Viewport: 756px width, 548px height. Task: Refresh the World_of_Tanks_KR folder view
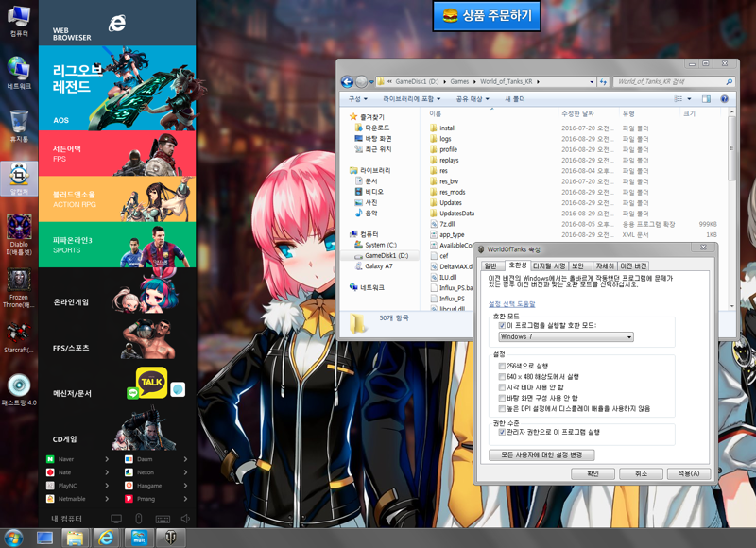pyautogui.click(x=603, y=82)
